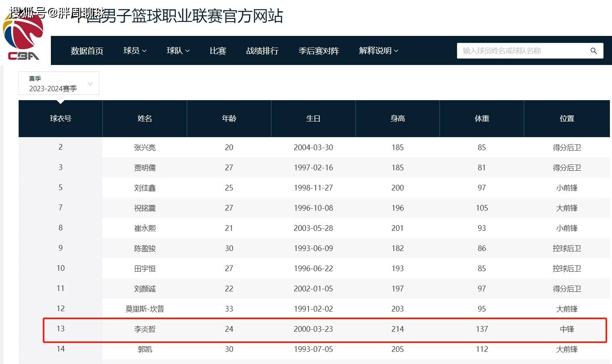The width and height of the screenshot is (612, 364).
Task: Select birthday 1993-06-09 cell
Action: [x=313, y=249]
